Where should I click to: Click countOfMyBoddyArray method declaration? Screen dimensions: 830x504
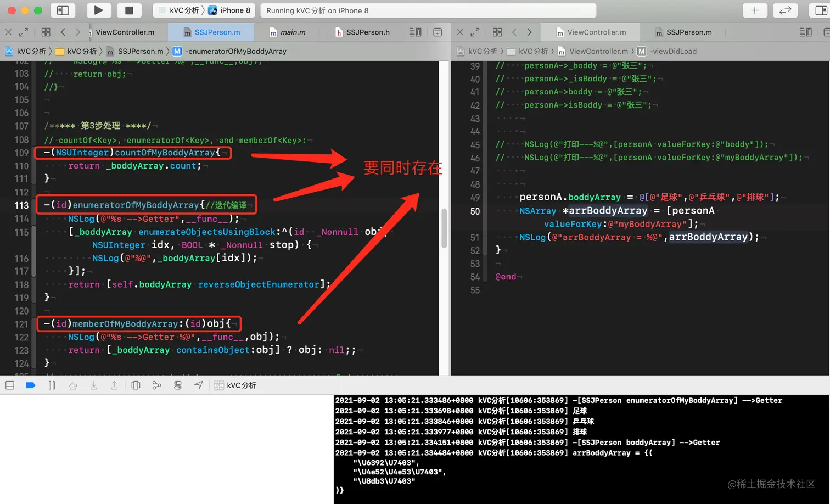(x=132, y=153)
